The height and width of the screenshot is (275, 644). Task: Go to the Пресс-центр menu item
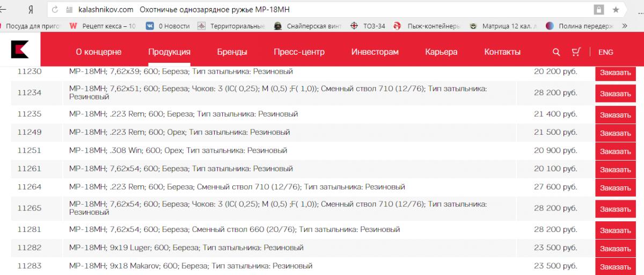pos(299,52)
